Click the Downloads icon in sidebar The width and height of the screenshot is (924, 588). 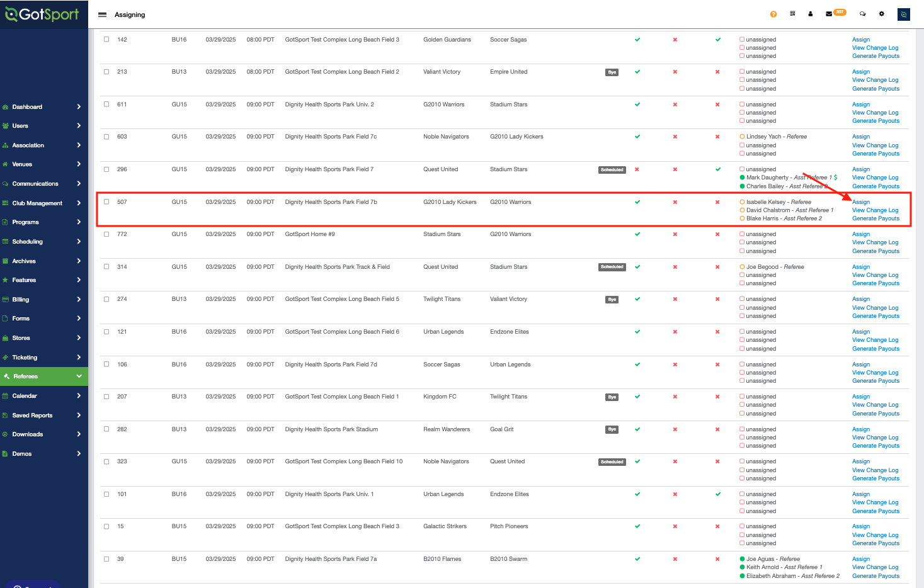tap(6, 434)
